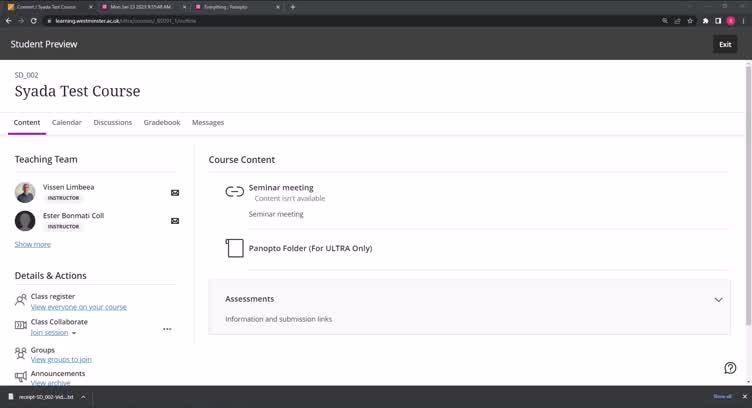Image resolution: width=752 pixels, height=408 pixels.
Task: Message Ester Bonmati Coll via envelope icon
Action: tap(175, 221)
